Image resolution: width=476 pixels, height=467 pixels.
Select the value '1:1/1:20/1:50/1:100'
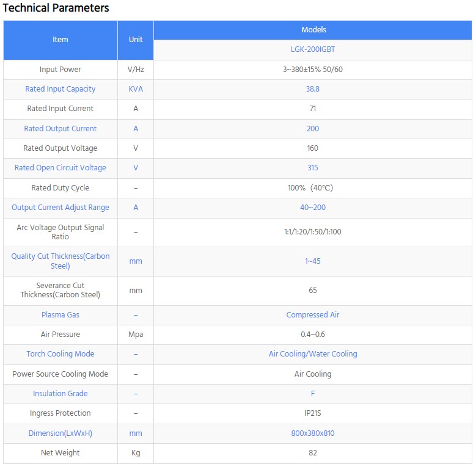313,232
